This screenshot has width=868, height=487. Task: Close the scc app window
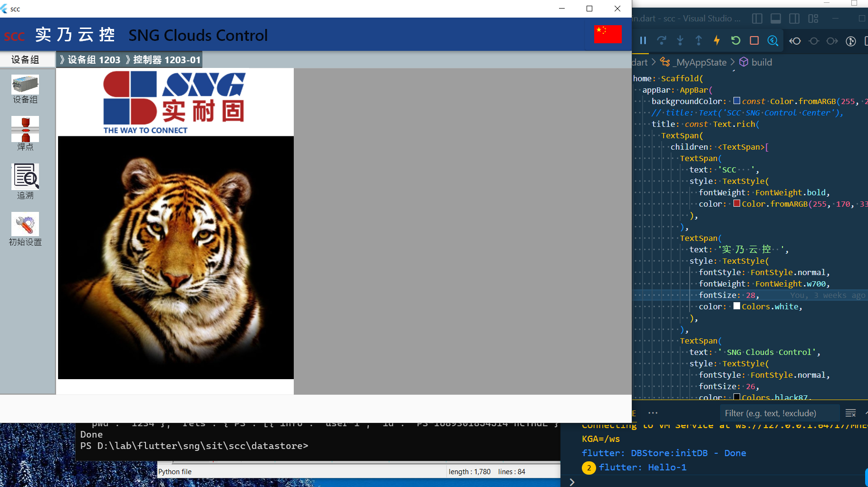[x=617, y=9]
